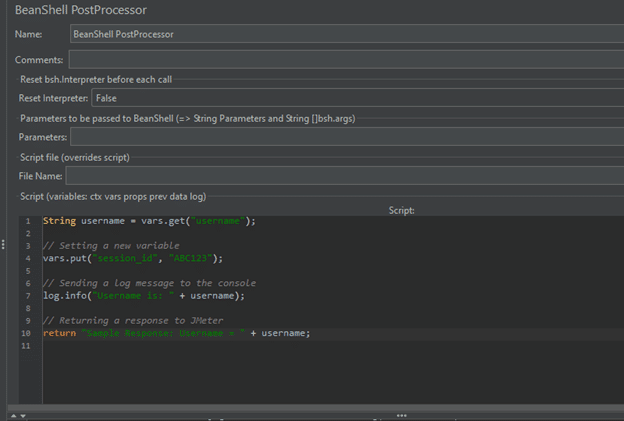Click the Comments input field
Screen dimensions: 624x421
pyautogui.click(x=346, y=59)
